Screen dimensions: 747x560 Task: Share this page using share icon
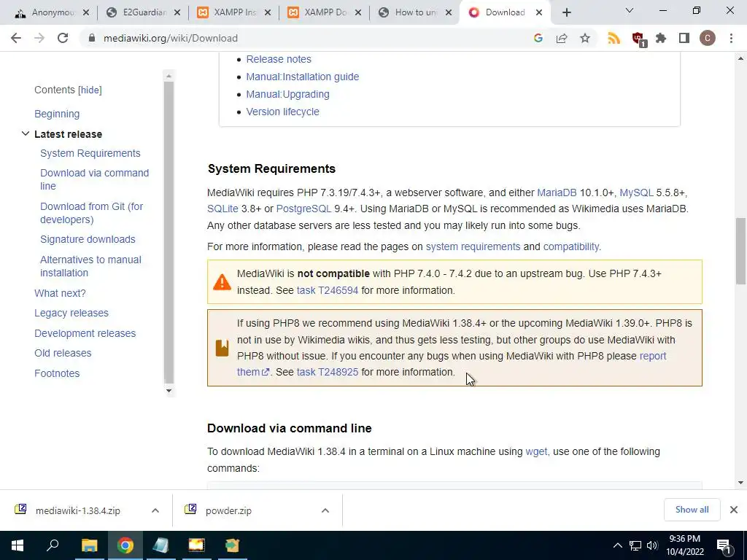tap(562, 38)
